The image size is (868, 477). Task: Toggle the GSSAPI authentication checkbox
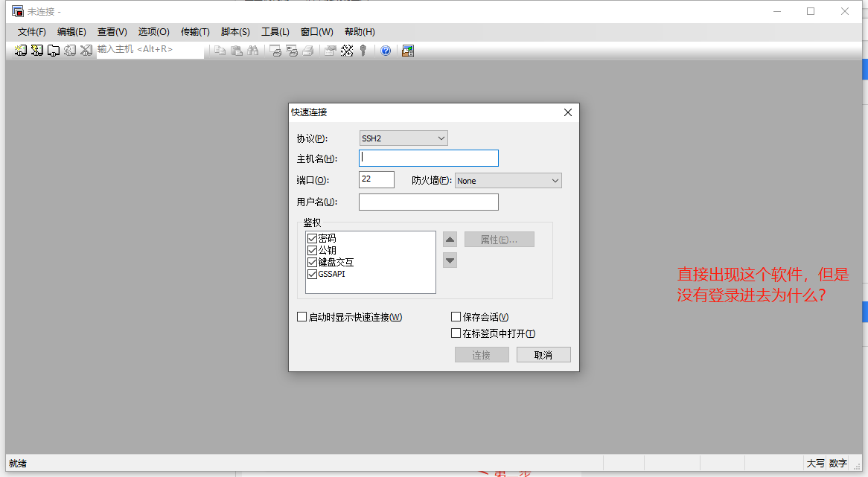tap(312, 274)
